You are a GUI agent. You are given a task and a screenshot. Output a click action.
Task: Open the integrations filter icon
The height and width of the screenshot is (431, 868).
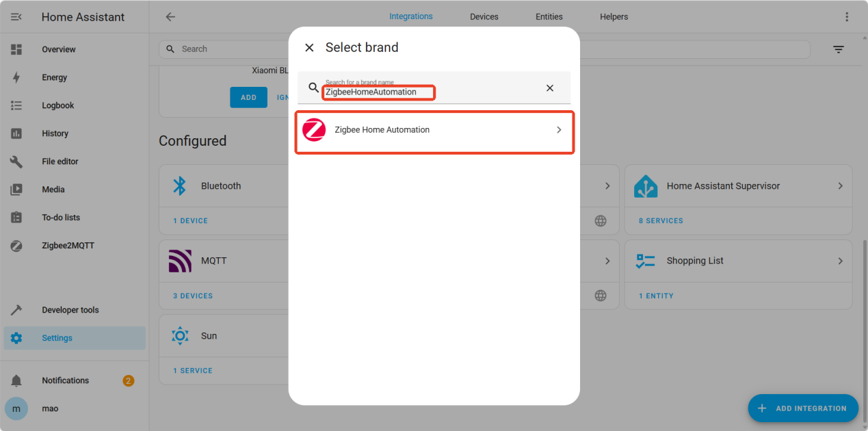(x=839, y=49)
